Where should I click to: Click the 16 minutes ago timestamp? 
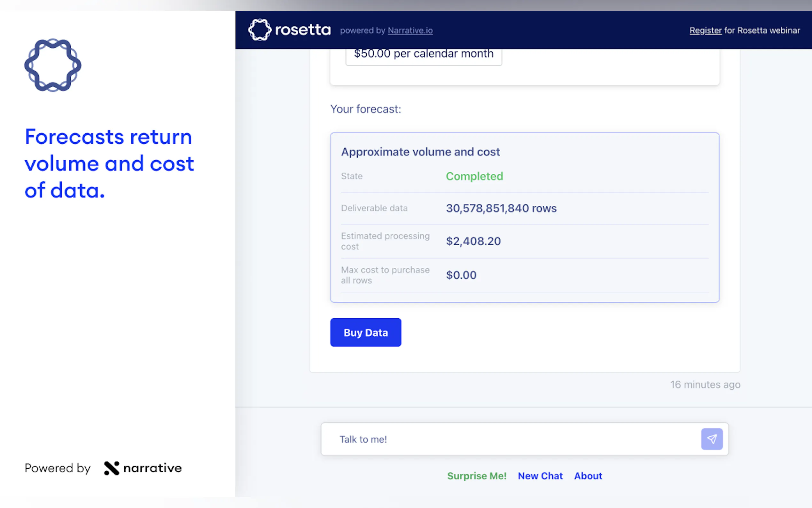pos(705,385)
